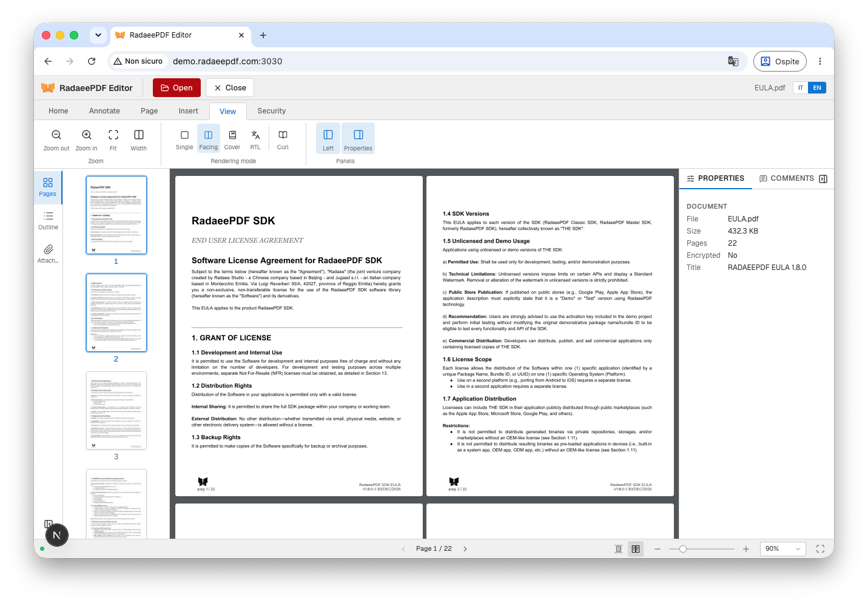Open the Page ribbon tab
Image resolution: width=868 pixels, height=603 pixels.
pos(149,111)
